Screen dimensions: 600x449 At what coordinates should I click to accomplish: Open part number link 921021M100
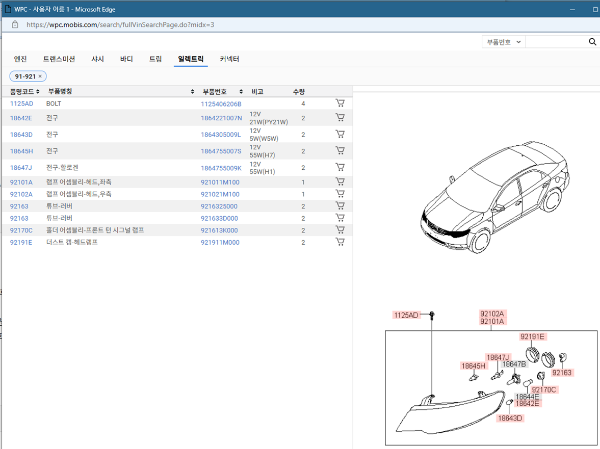(x=220, y=194)
